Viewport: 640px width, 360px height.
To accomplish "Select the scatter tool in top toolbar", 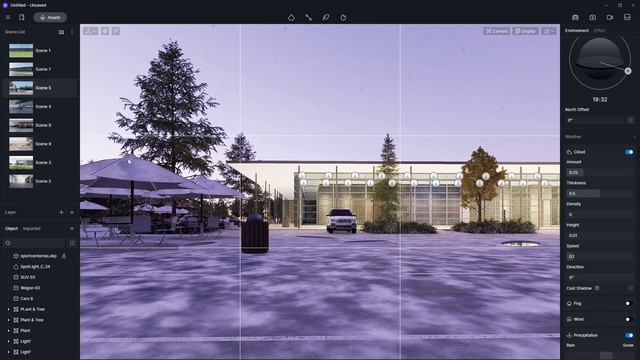I will click(343, 18).
